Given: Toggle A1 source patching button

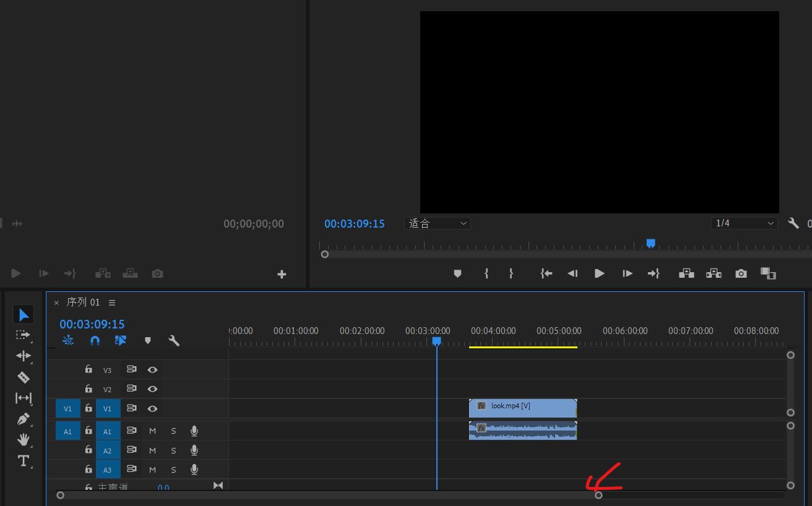Looking at the screenshot, I should [x=68, y=432].
